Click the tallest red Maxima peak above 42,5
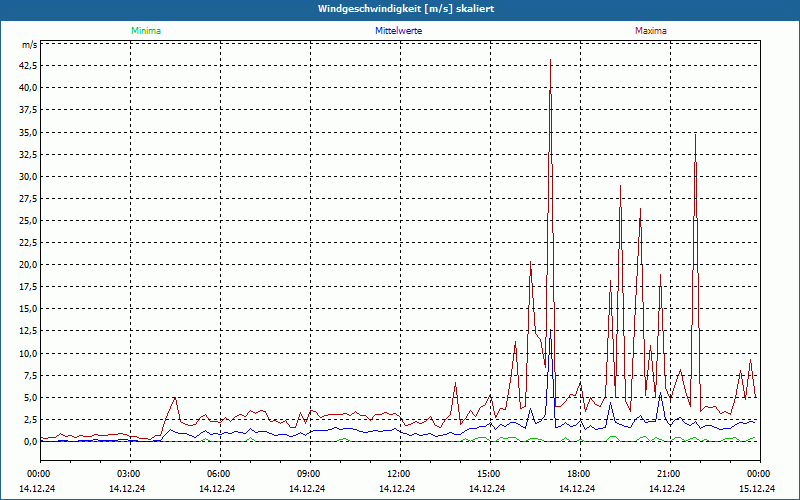 (550, 60)
